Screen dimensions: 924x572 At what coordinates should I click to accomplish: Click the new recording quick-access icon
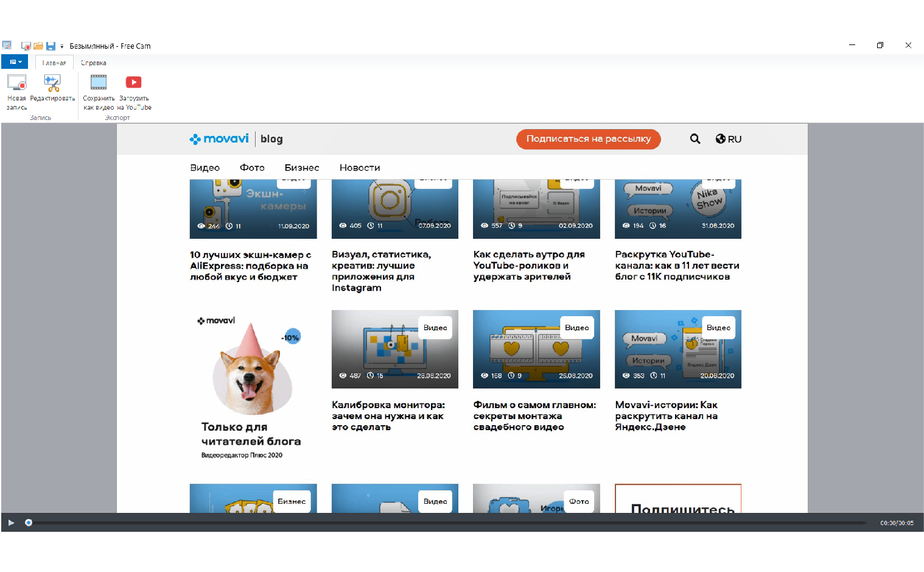coord(26,46)
